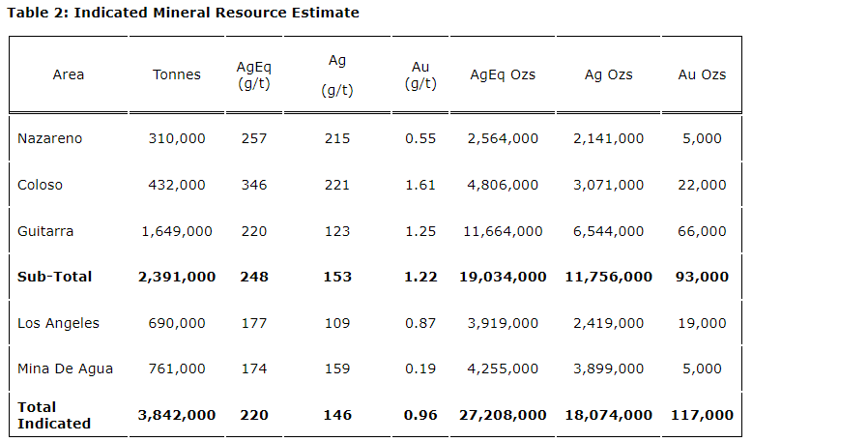
Task: Click Coloso Ag grade '221'
Action: pyautogui.click(x=337, y=185)
